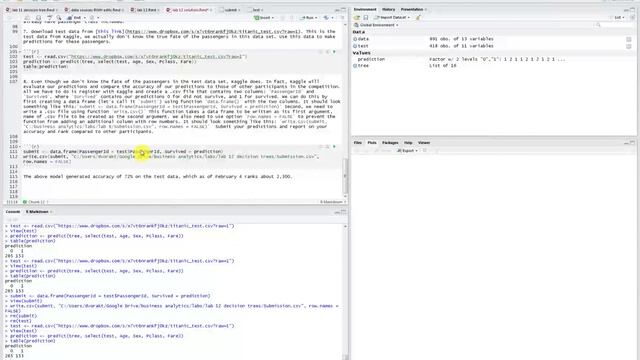Open the Export dropdown in Plots pane
640x360 pixels.
click(407, 151)
